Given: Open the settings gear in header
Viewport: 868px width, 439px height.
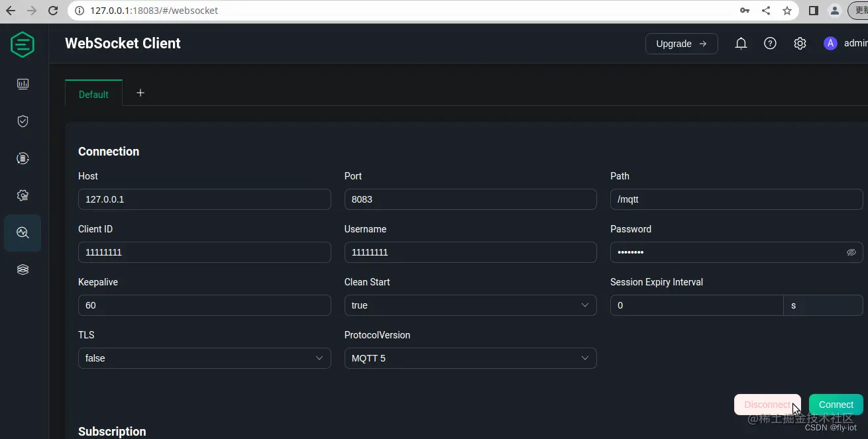Looking at the screenshot, I should [x=800, y=43].
